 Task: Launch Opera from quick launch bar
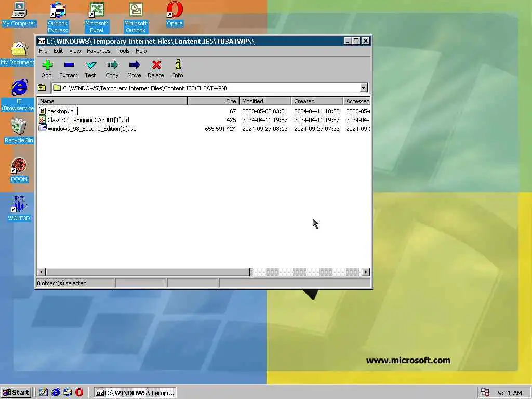tap(79, 393)
